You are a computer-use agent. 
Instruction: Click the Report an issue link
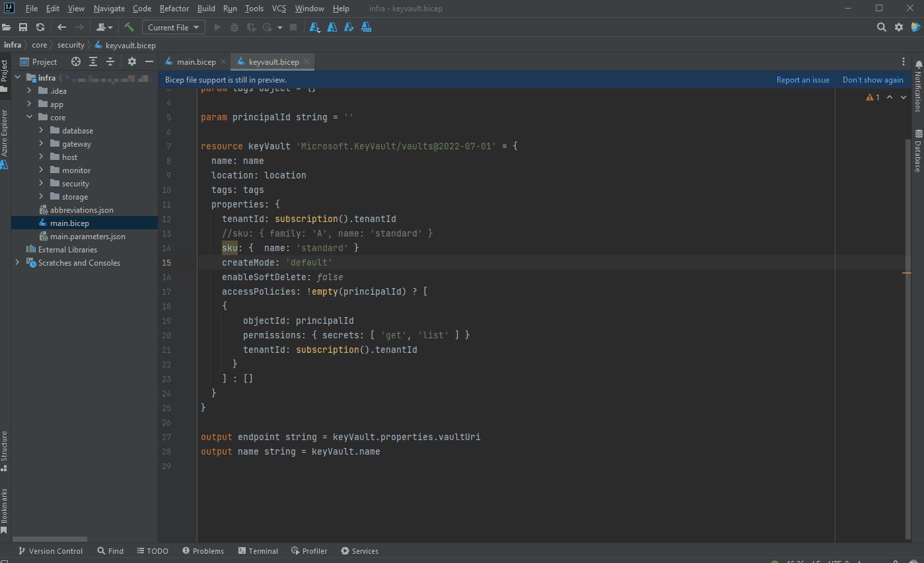coord(802,80)
